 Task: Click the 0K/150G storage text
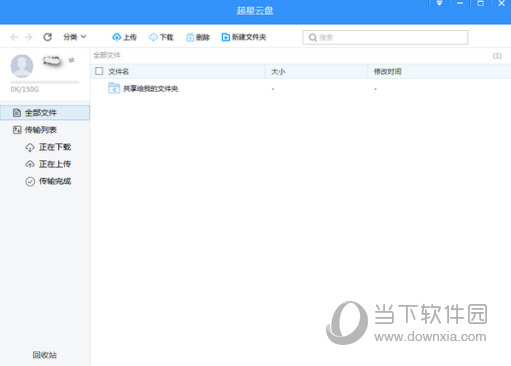25,89
